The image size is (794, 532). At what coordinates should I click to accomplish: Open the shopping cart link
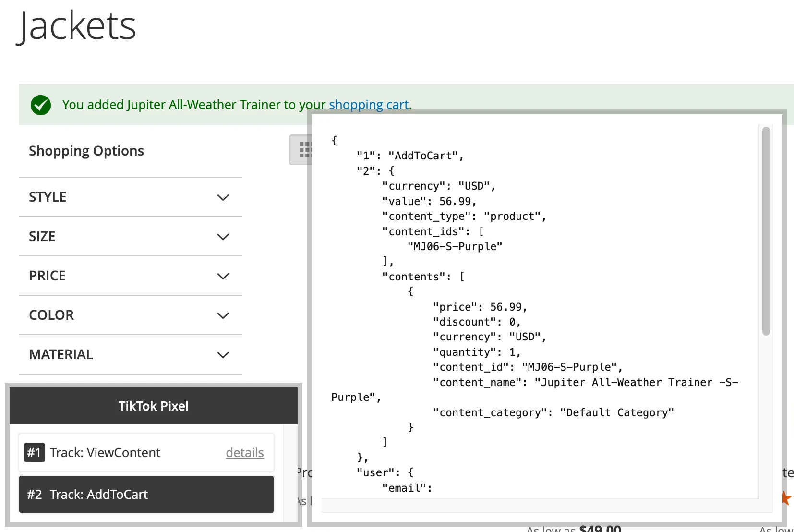click(369, 105)
